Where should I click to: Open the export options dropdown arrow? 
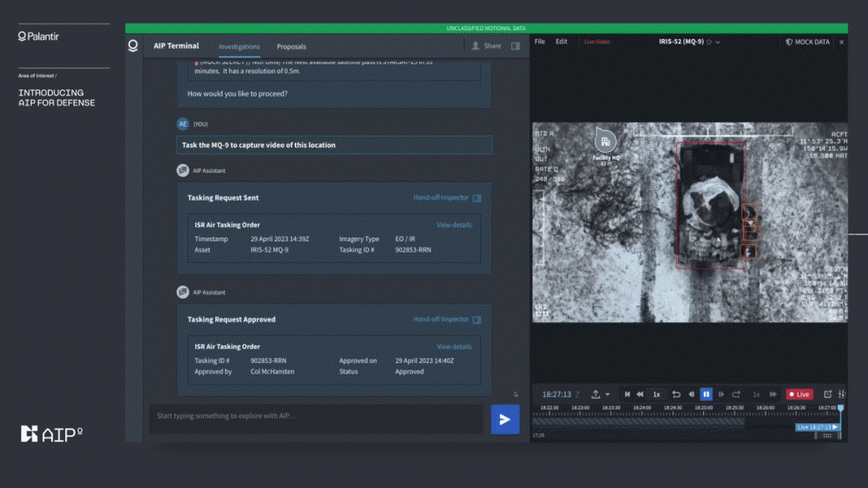pos(608,394)
